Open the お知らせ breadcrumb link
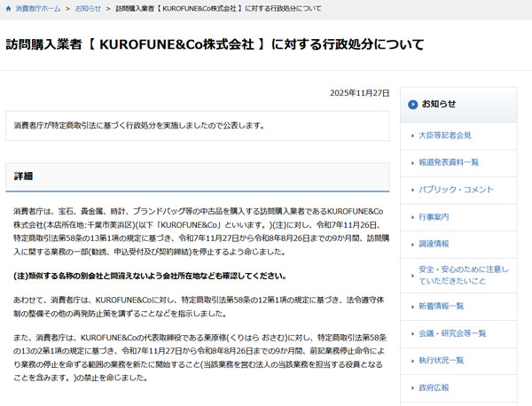 point(88,8)
